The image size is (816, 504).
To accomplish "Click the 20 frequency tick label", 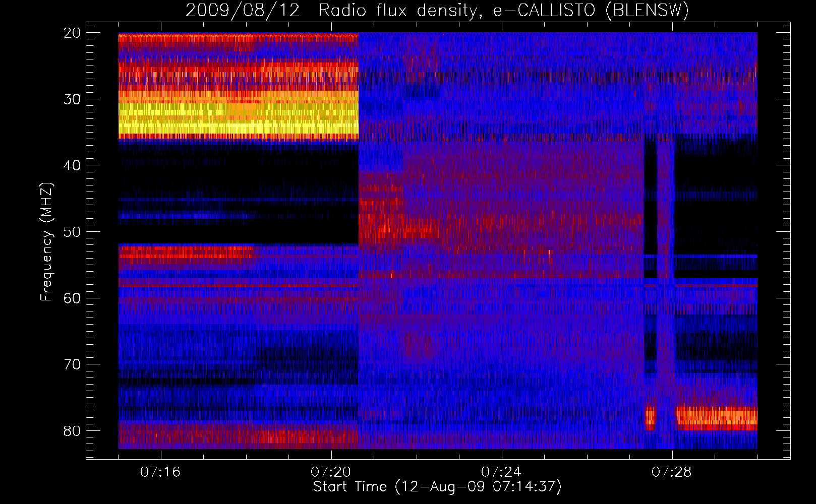I will coord(73,33).
